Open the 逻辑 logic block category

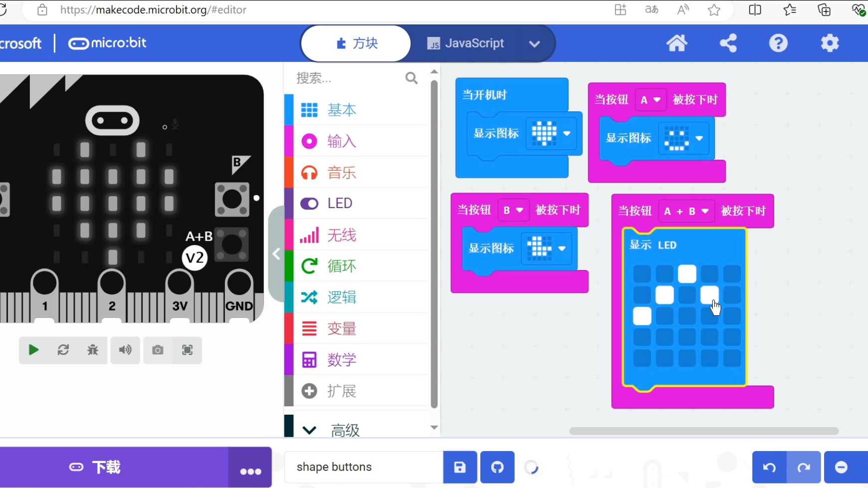(x=357, y=297)
